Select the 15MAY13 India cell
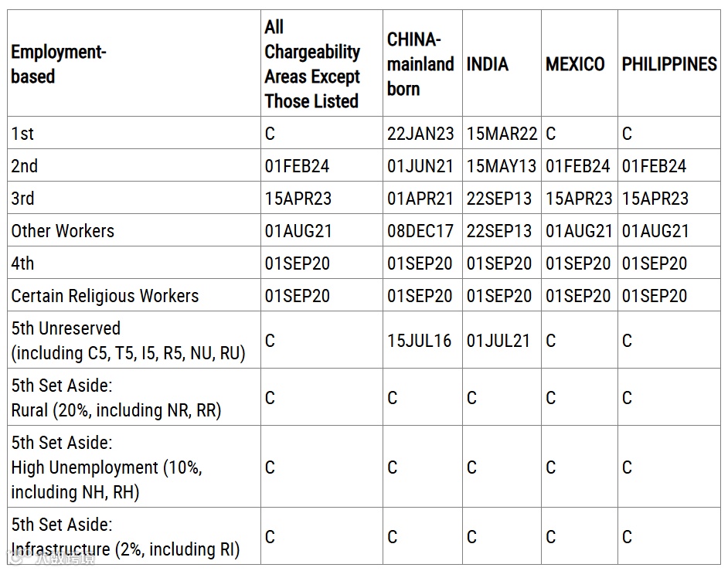The width and height of the screenshot is (728, 571). click(x=502, y=166)
